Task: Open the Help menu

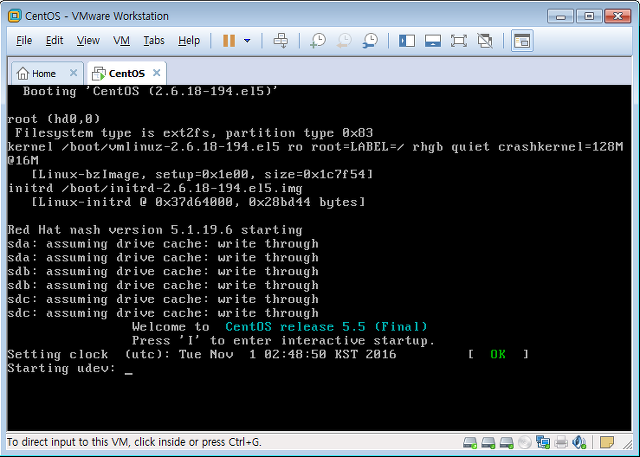Action: [x=189, y=40]
